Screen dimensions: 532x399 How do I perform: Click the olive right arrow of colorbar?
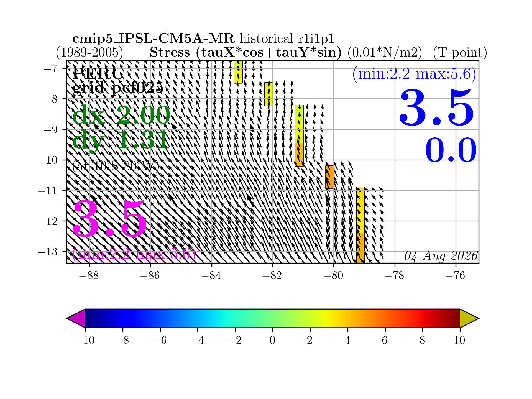coord(469,318)
